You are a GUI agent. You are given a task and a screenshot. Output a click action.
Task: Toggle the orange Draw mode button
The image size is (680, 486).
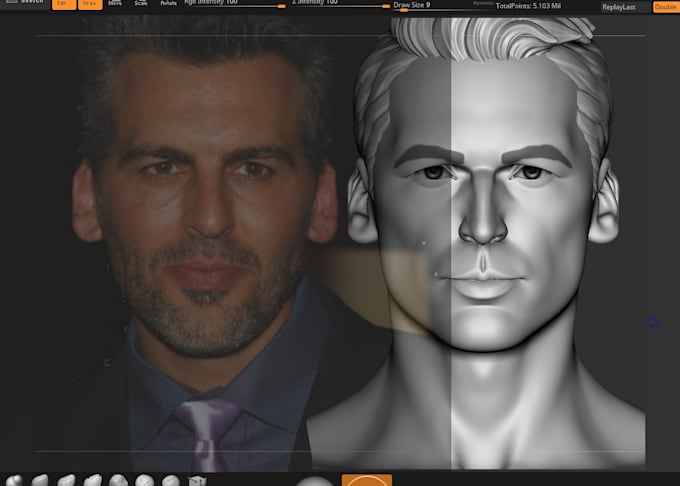click(x=90, y=4)
